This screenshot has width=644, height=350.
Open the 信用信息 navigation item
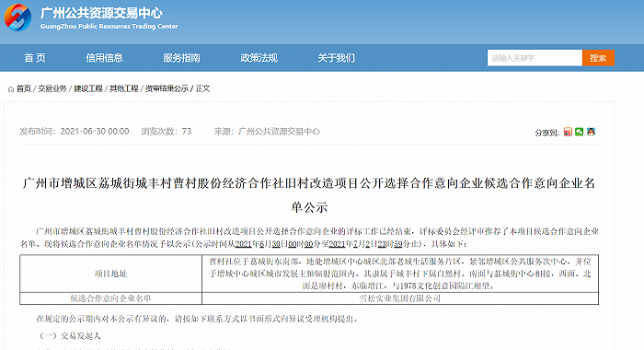(x=104, y=58)
